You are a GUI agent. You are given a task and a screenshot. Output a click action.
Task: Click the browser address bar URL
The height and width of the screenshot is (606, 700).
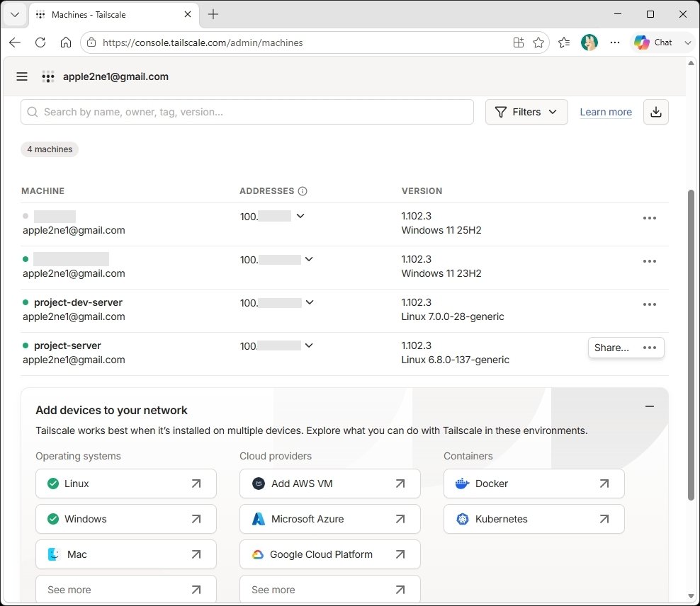(x=203, y=42)
